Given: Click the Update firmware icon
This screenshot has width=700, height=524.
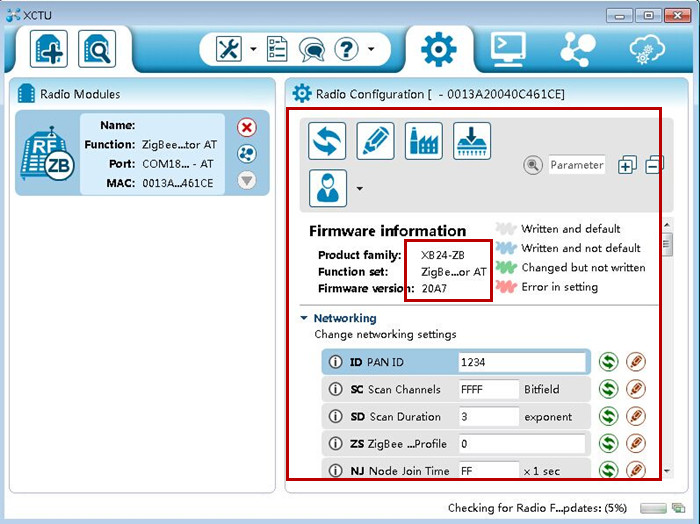Looking at the screenshot, I should 472,141.
